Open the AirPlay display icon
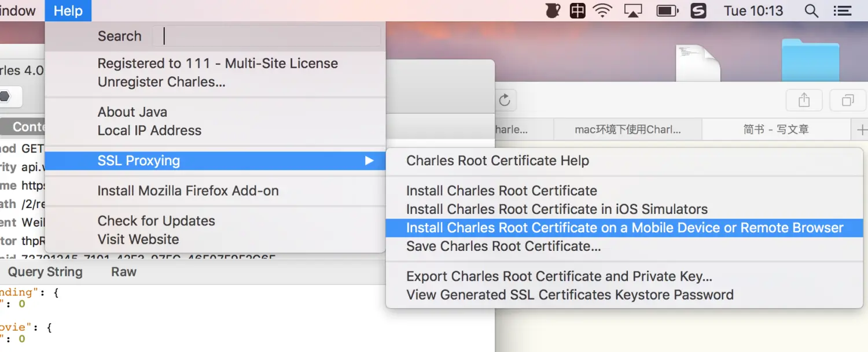The width and height of the screenshot is (868, 352). (x=634, y=10)
